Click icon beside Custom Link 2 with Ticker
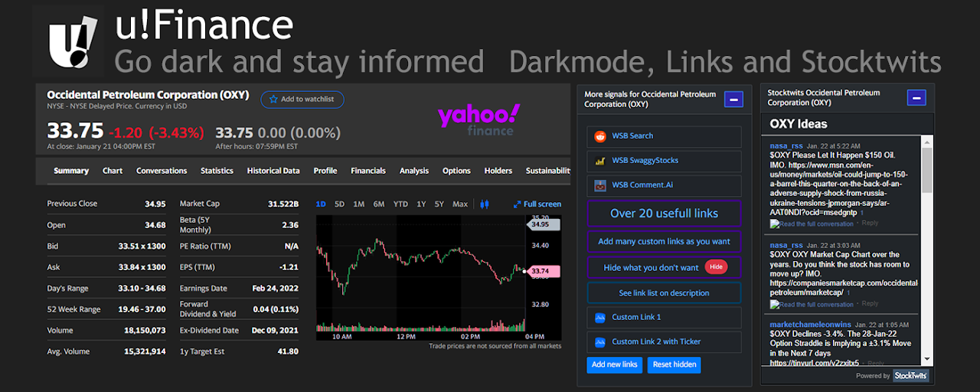 [x=599, y=341]
